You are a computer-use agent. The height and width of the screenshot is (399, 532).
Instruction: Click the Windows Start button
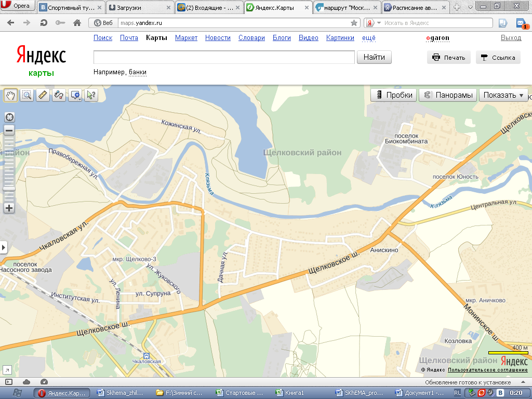tap(17, 393)
